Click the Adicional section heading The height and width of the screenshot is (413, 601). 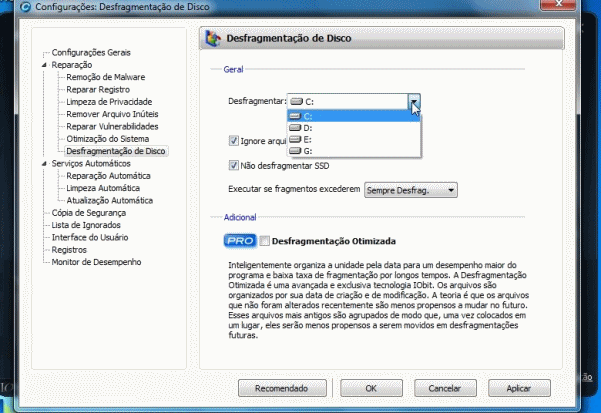coord(240,217)
